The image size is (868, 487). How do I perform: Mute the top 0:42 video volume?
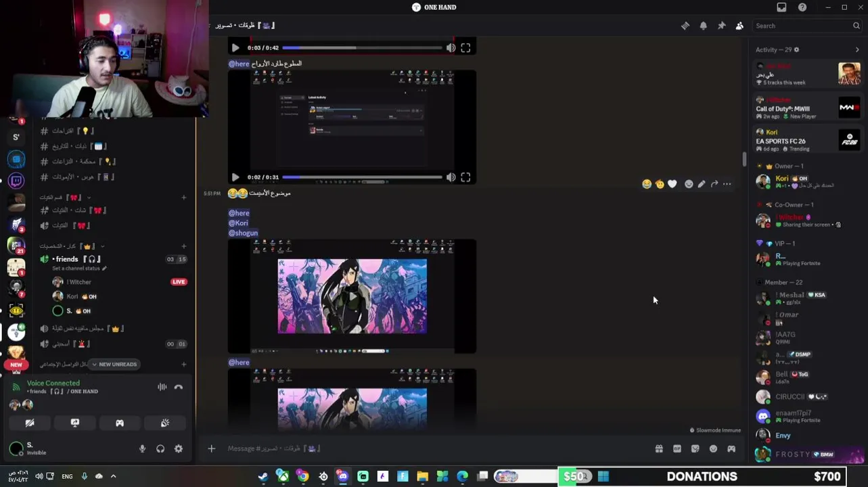[451, 48]
